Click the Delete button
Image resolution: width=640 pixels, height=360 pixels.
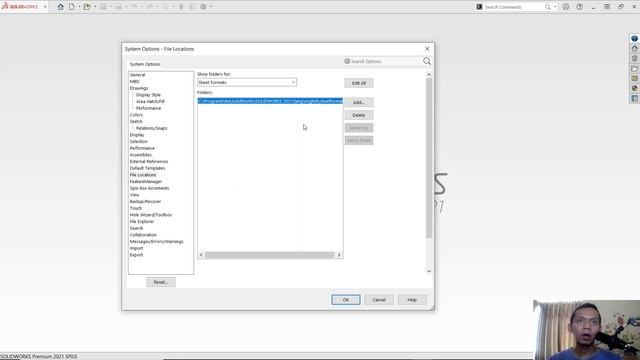359,115
